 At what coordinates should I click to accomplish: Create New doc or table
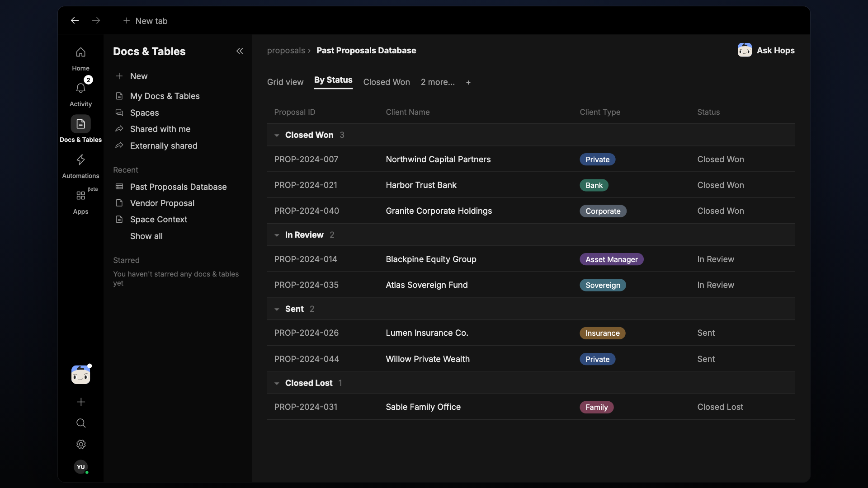coord(132,76)
